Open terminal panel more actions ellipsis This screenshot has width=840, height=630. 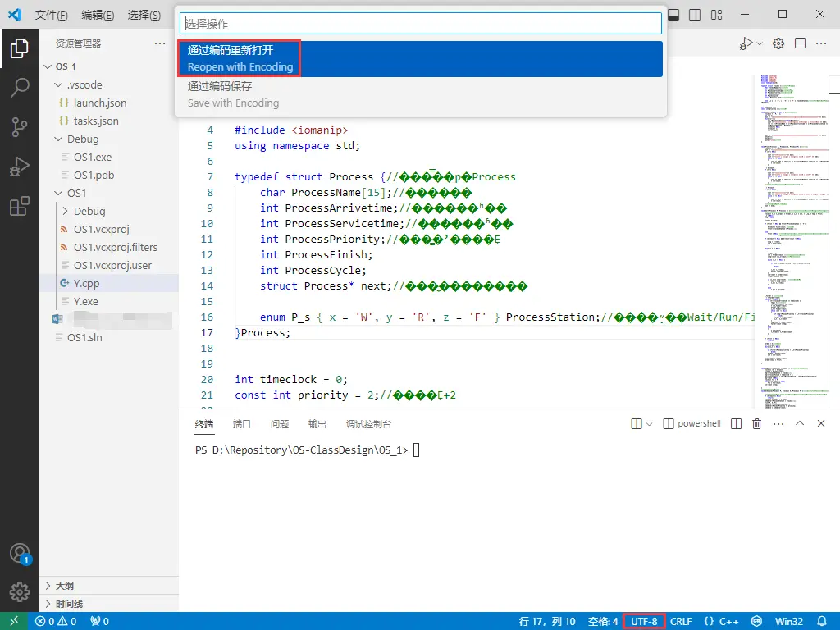click(x=778, y=424)
